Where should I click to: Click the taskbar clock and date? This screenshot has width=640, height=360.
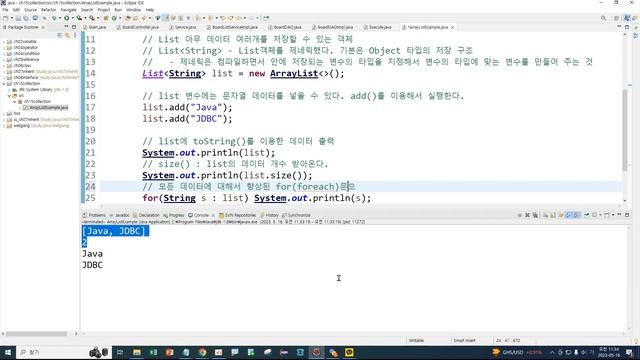click(609, 352)
